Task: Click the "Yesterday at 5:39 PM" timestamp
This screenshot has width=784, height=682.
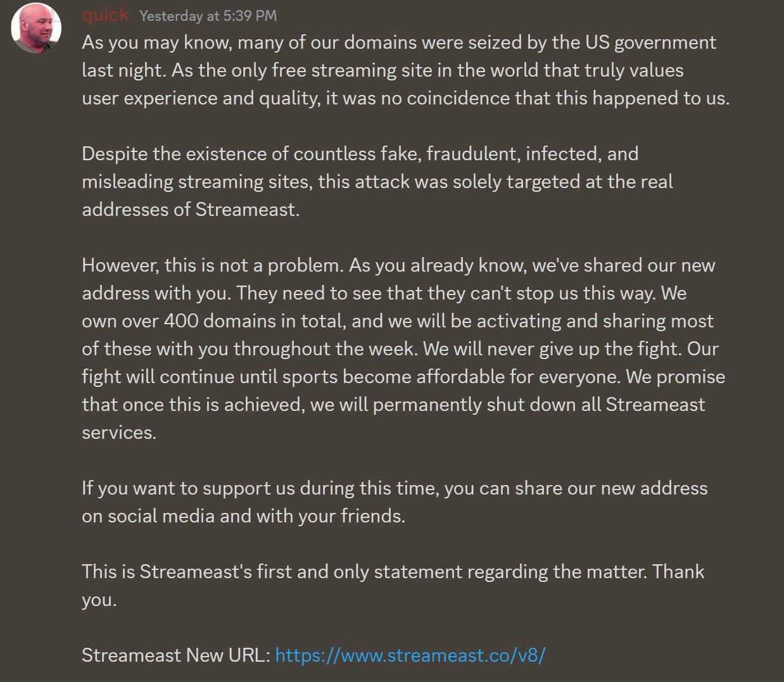Action: 208,16
